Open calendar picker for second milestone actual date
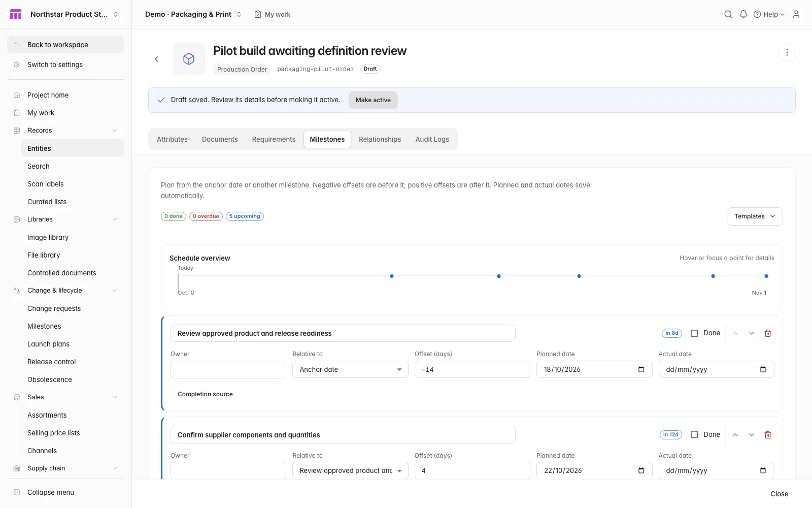 (763, 470)
